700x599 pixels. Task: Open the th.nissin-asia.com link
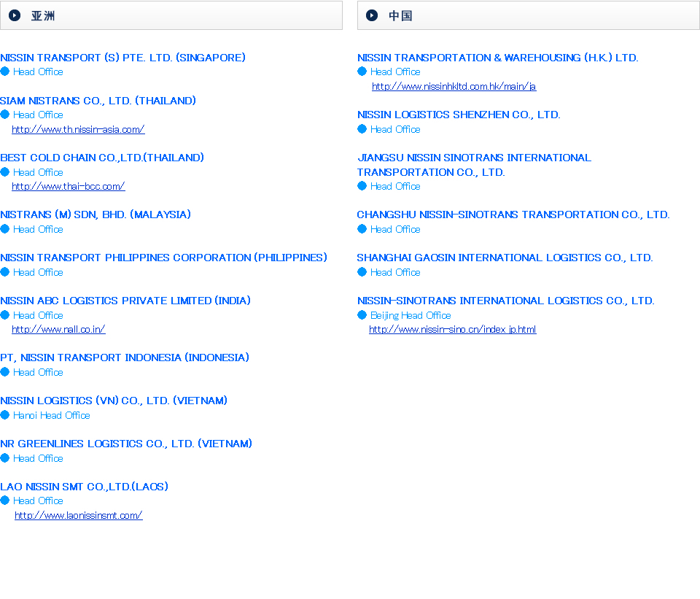pyautogui.click(x=78, y=130)
